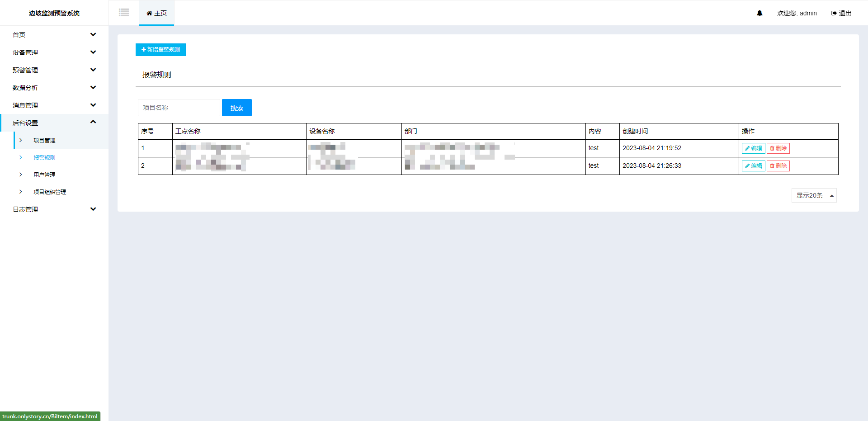This screenshot has height=421, width=868.
Task: Edit the first alarm rule row
Action: click(753, 148)
